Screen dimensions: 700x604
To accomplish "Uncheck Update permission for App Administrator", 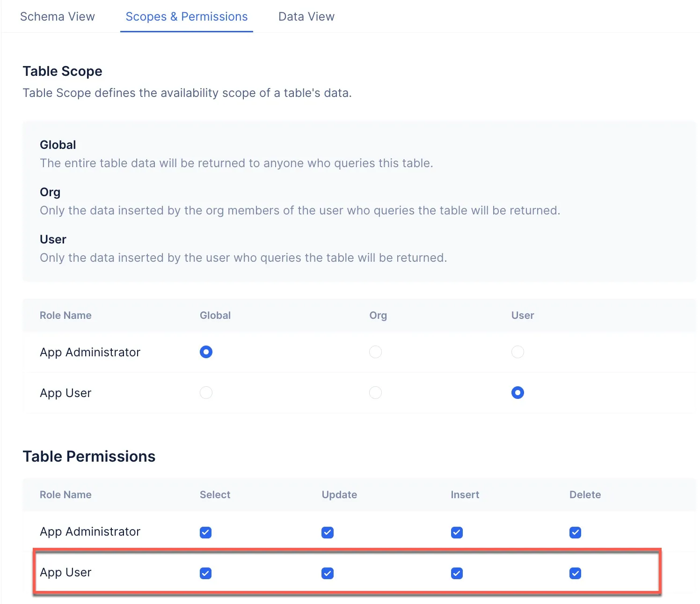I will tap(328, 532).
